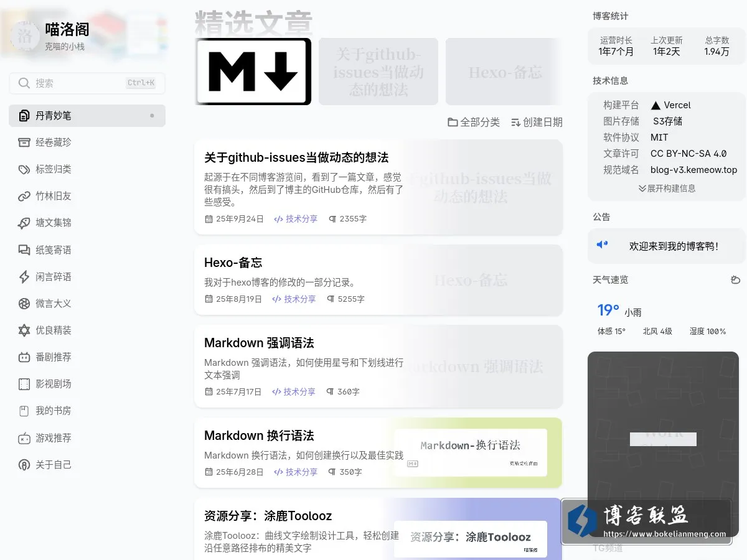Open 资源分享：涂鹿Toolooz article

tap(268, 516)
